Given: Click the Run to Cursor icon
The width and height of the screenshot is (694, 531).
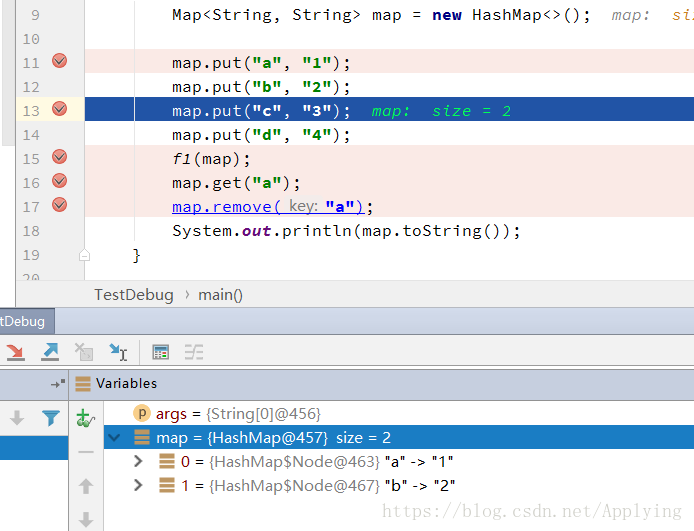Looking at the screenshot, I should (x=118, y=352).
